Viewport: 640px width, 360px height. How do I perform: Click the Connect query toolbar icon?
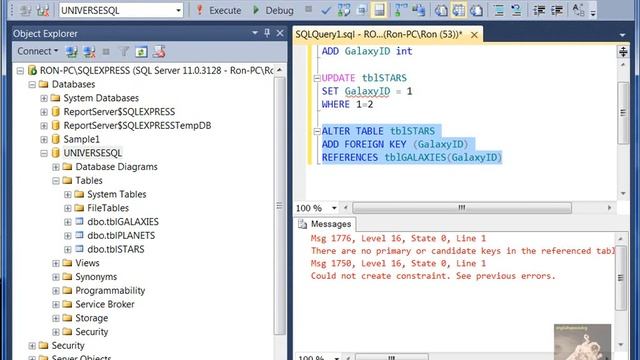click(x=25, y=10)
